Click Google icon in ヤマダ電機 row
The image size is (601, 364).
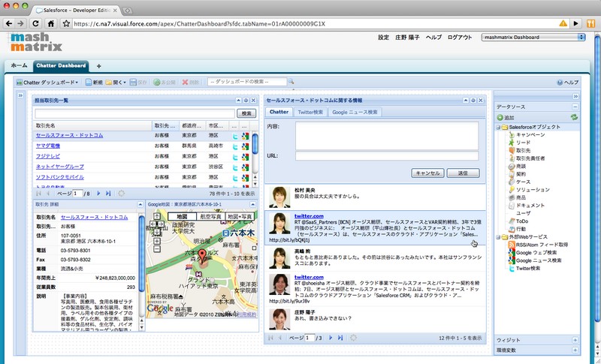[244, 146]
